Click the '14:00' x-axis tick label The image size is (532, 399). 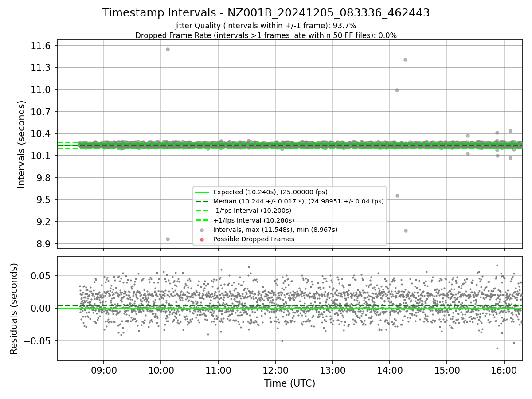point(390,370)
